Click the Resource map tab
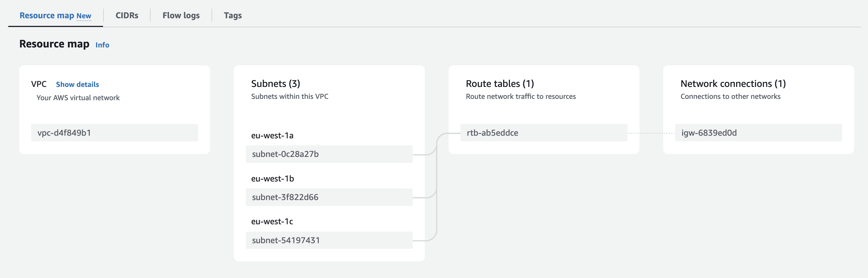Viewport: 868px width, 278px height. click(x=46, y=16)
